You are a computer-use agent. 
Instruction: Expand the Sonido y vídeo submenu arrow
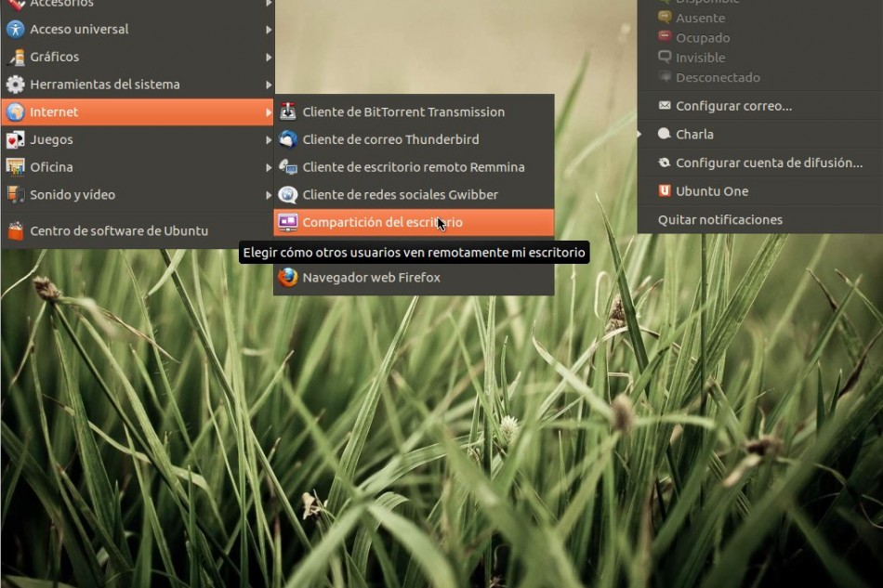point(269,195)
